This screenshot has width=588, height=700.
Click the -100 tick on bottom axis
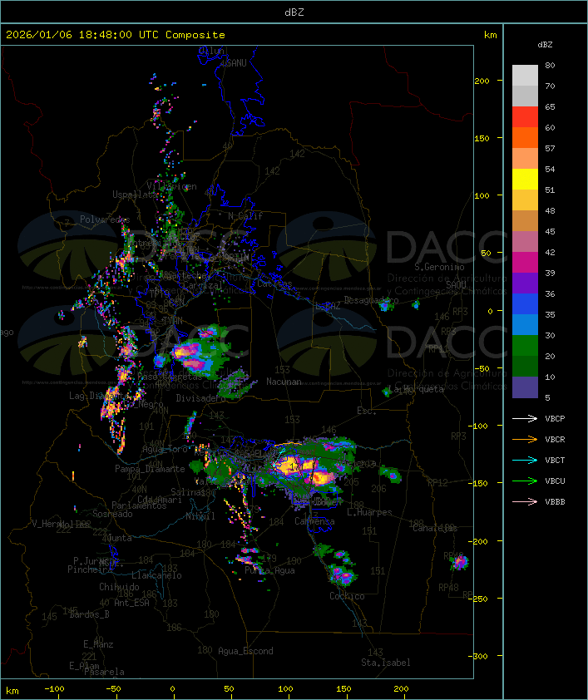click(54, 689)
